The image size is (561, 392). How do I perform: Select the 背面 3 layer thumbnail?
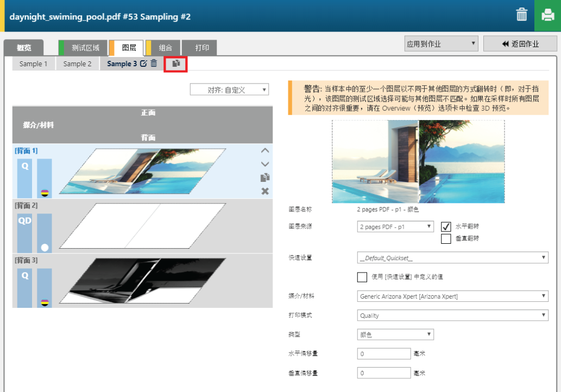[x=142, y=281]
